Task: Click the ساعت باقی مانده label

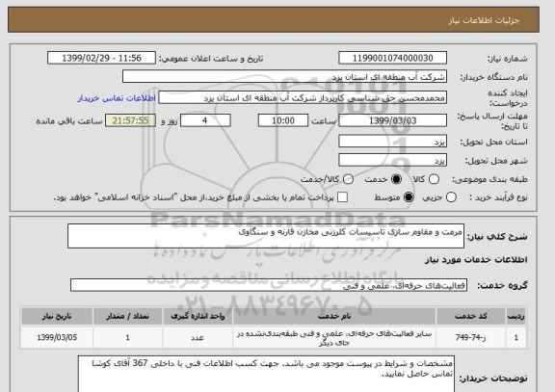Action: (69, 121)
